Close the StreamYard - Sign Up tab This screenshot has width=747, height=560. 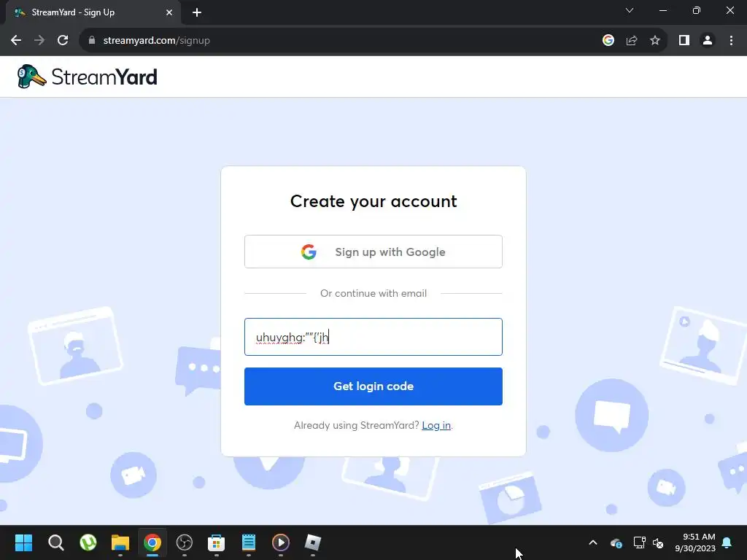[x=169, y=12]
